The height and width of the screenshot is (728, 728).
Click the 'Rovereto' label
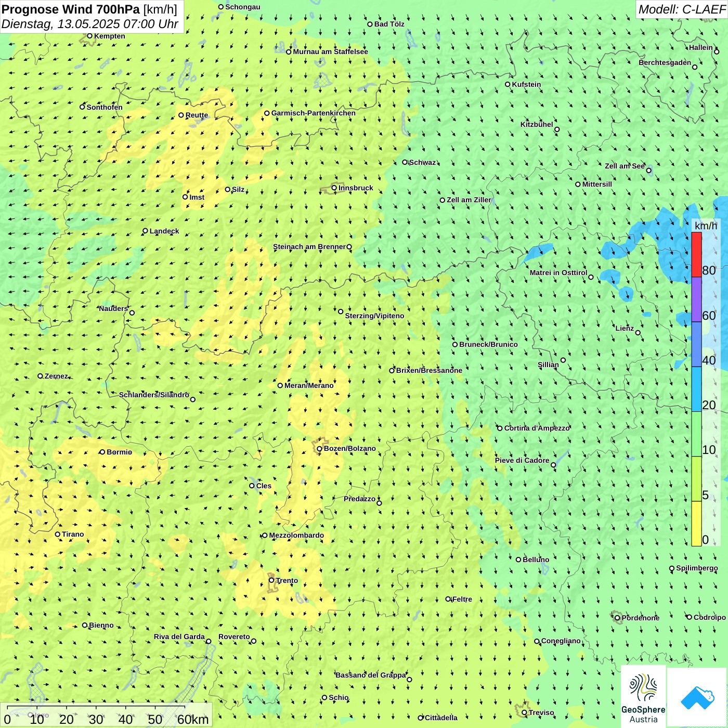[x=234, y=636]
